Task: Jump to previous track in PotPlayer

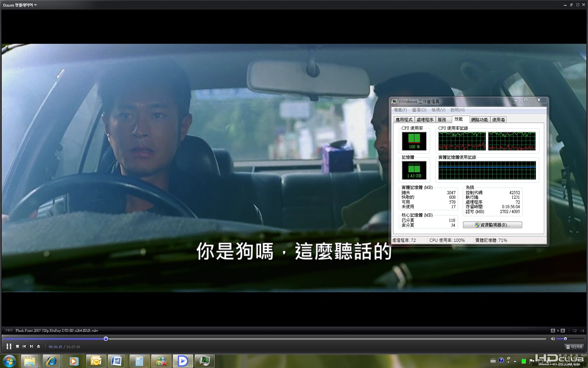Action: coord(24,346)
